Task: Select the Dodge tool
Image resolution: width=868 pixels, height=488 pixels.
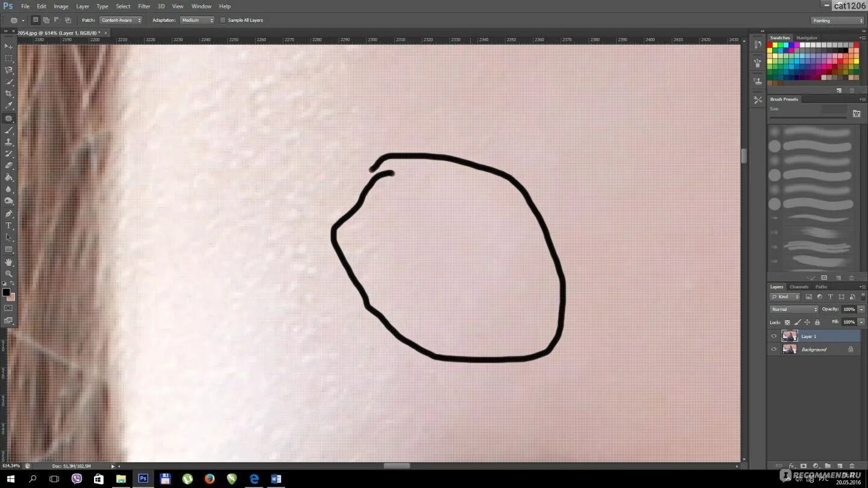Action: 8,201
